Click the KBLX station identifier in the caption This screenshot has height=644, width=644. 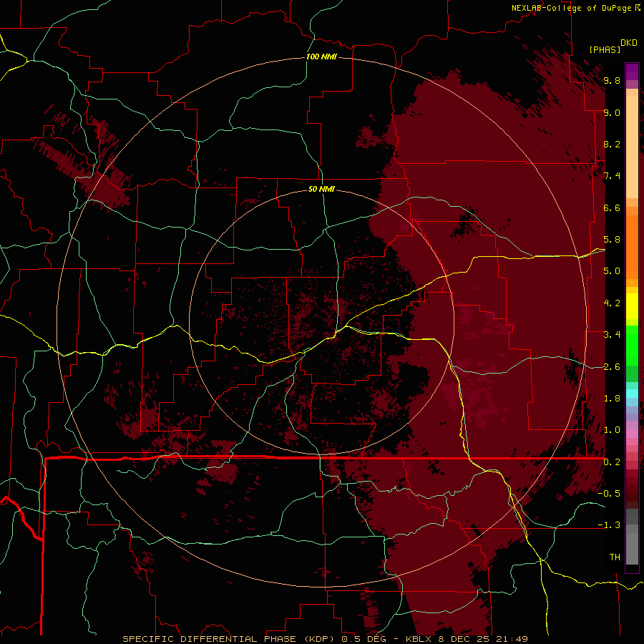coord(419,639)
